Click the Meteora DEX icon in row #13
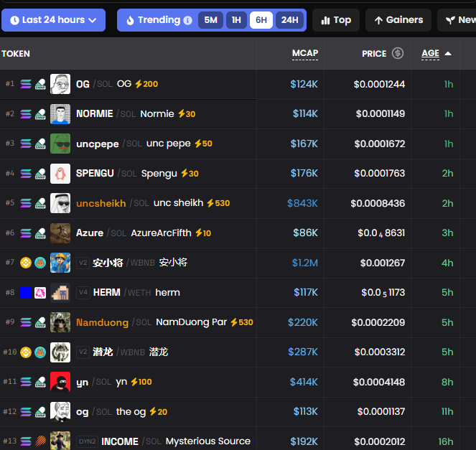The image size is (476, 450). coord(40,441)
